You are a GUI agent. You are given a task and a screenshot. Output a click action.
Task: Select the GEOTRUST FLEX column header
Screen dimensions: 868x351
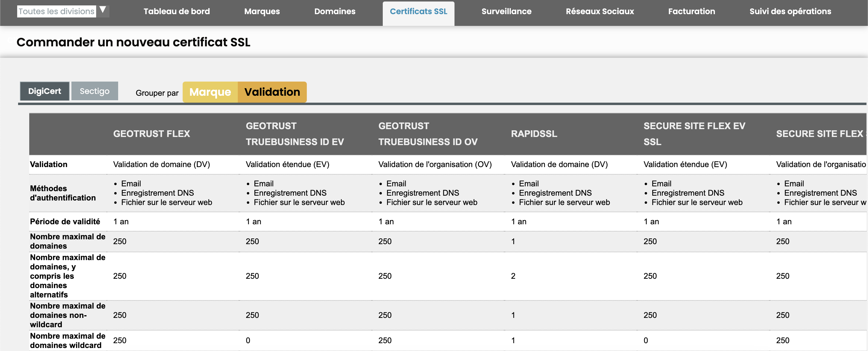tap(151, 134)
